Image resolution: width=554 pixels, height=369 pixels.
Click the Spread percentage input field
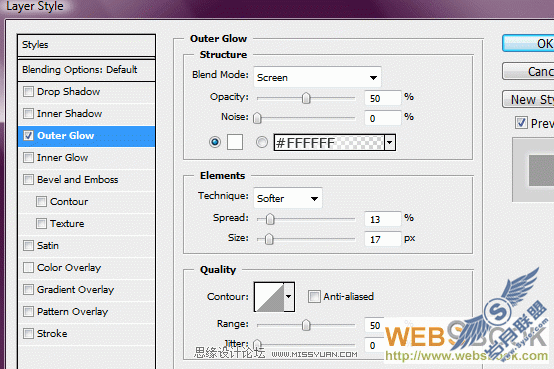coord(383,219)
